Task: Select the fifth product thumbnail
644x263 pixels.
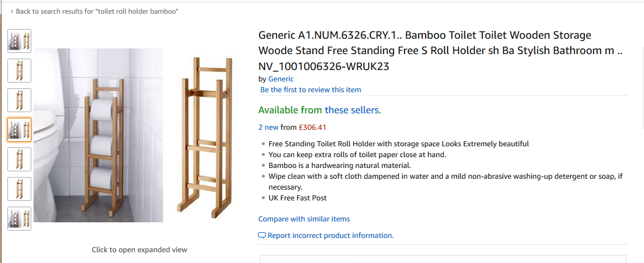Action: click(19, 159)
